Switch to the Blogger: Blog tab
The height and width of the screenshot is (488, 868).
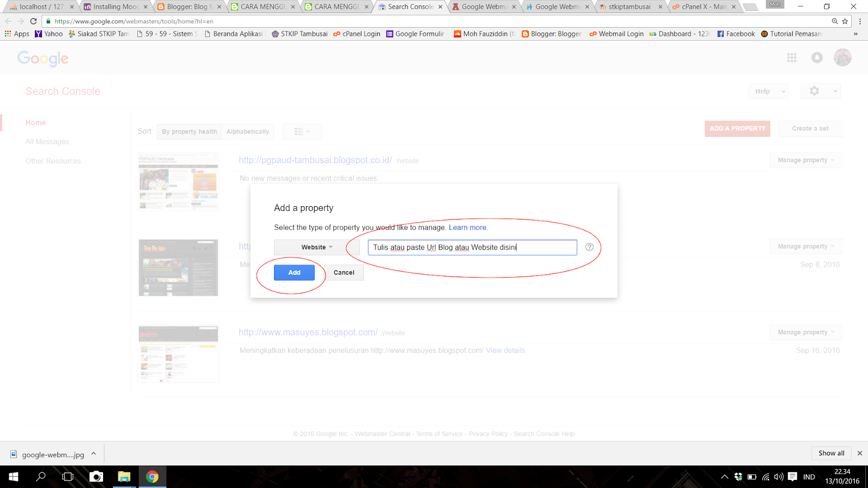click(x=188, y=7)
